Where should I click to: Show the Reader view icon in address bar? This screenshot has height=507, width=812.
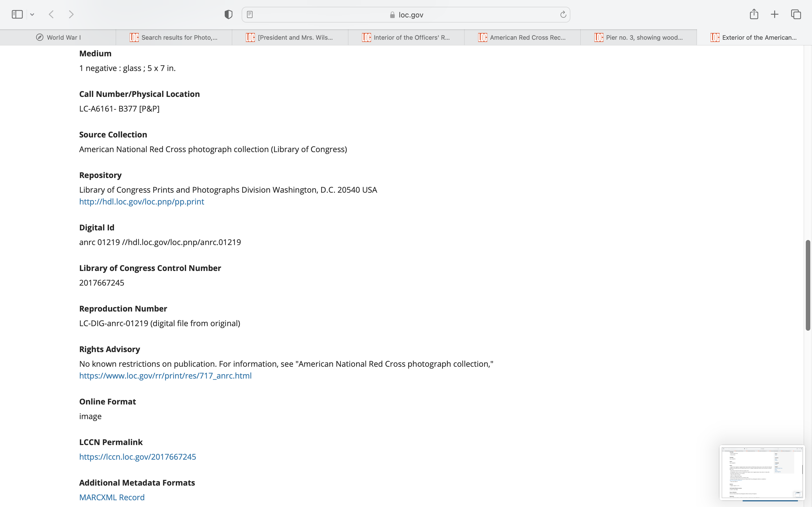tap(250, 14)
